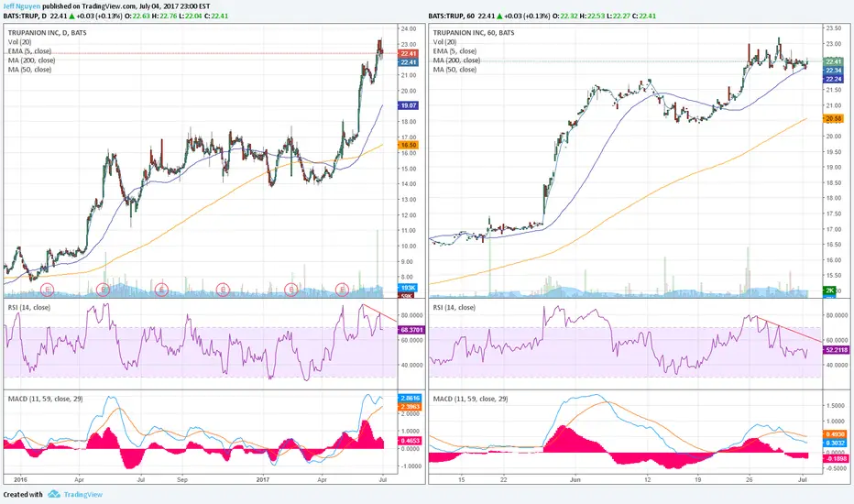The width and height of the screenshot is (854, 504).
Task: Click the 0.3032 MACD value label
Action: click(x=835, y=443)
